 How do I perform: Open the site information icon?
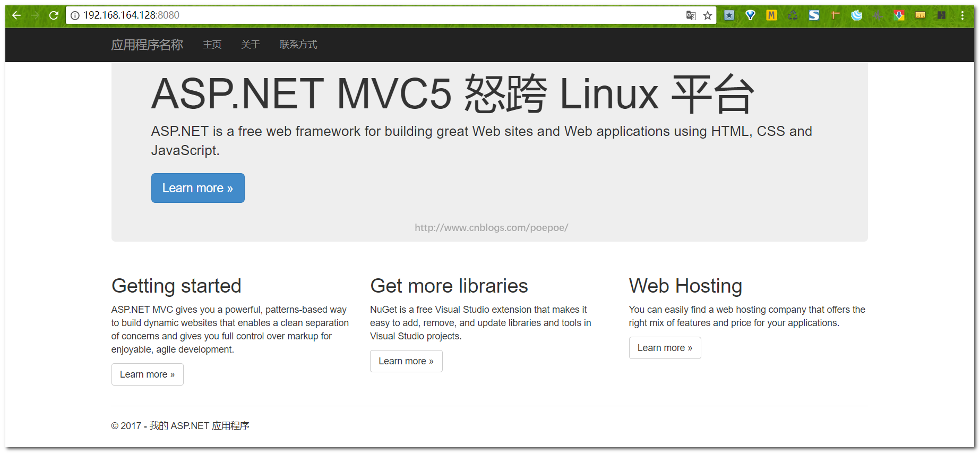[75, 15]
